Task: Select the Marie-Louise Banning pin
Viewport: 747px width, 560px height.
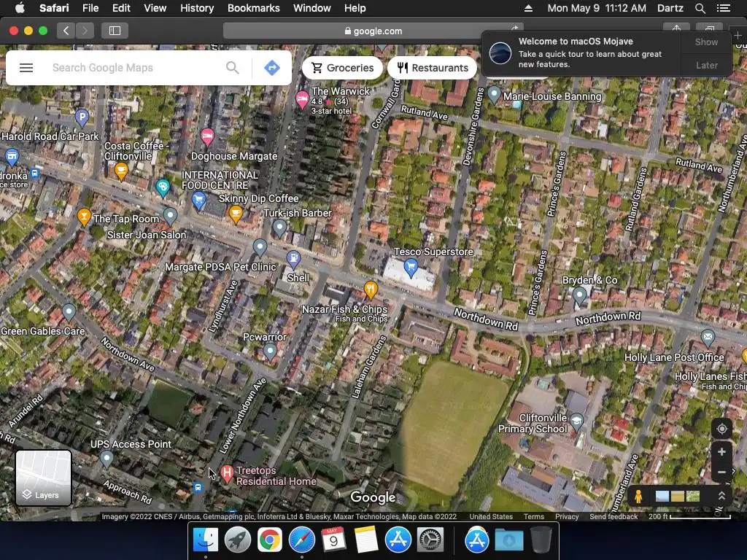Action: pos(494,94)
